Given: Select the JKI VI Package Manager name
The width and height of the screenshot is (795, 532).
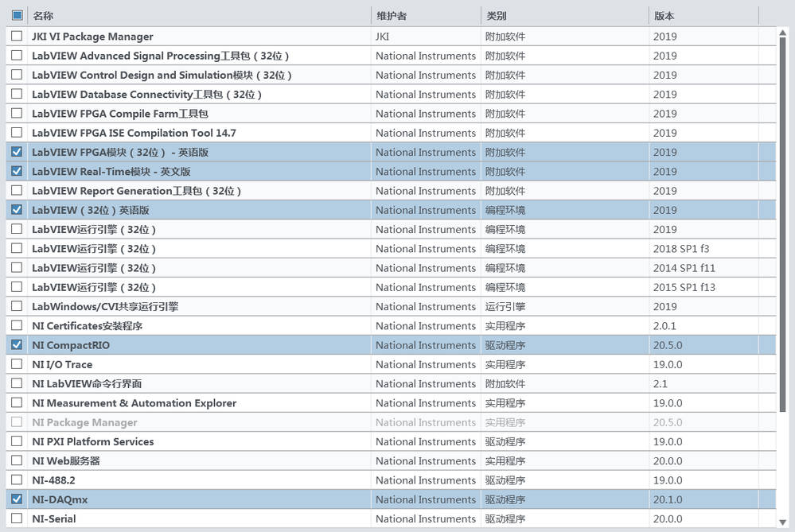Looking at the screenshot, I should coord(92,37).
